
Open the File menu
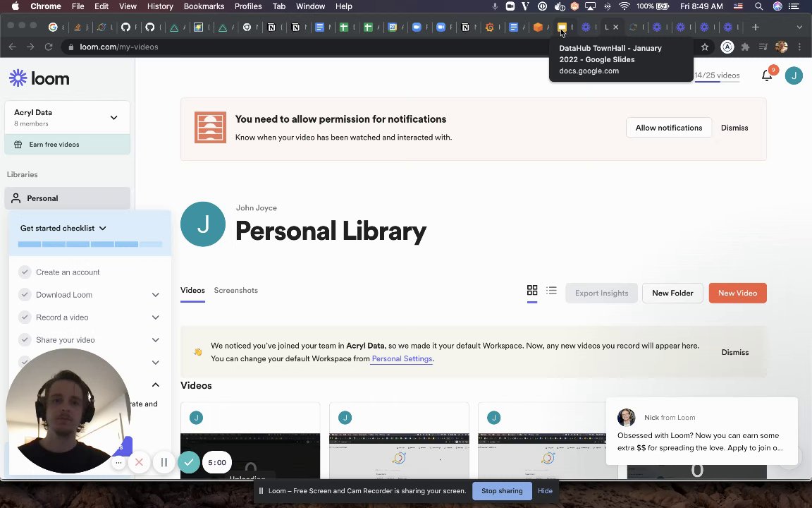click(x=78, y=6)
